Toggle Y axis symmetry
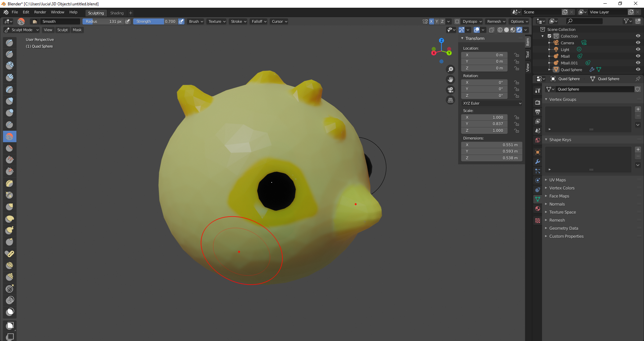Viewport: 644px width, 341px height. 437,21
